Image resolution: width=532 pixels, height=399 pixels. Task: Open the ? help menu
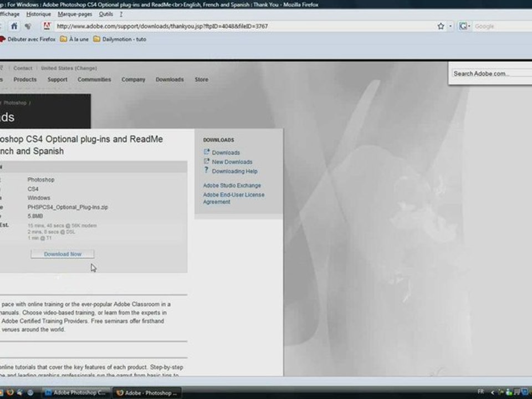(x=121, y=14)
